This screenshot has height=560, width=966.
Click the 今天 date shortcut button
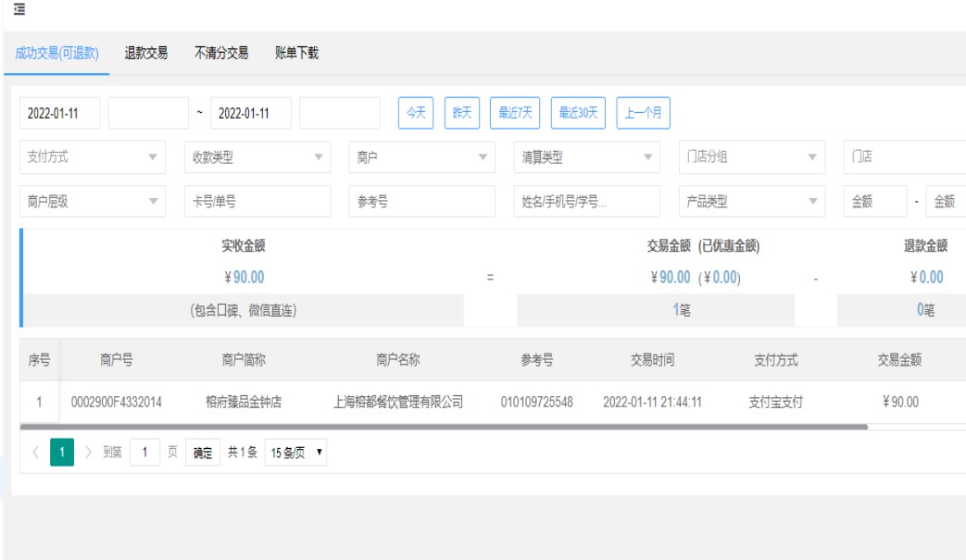click(x=416, y=113)
